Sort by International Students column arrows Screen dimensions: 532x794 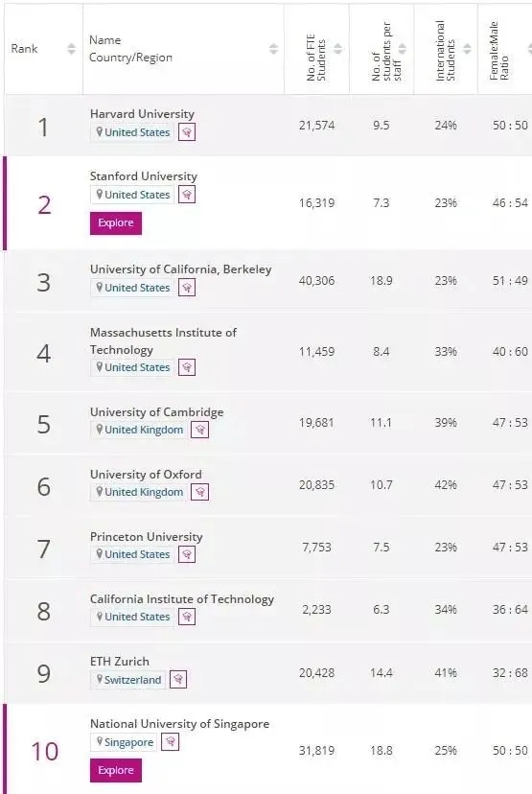tap(467, 49)
